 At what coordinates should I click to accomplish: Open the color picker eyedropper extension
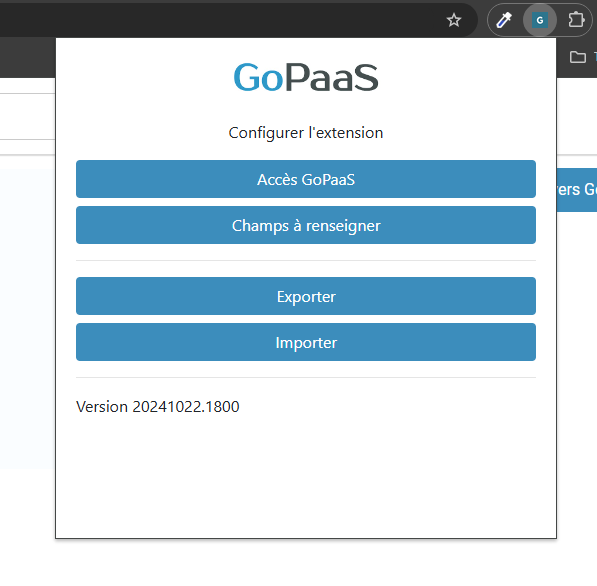[504, 20]
